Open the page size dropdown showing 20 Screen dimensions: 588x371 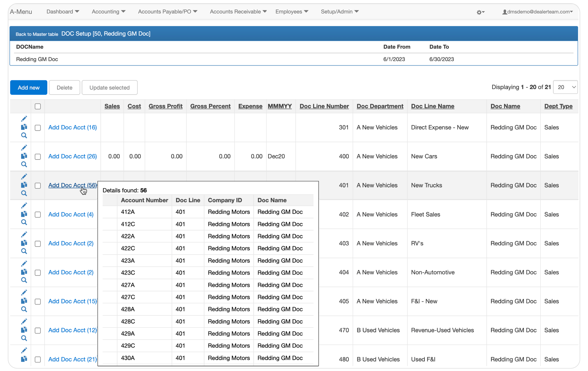[565, 87]
